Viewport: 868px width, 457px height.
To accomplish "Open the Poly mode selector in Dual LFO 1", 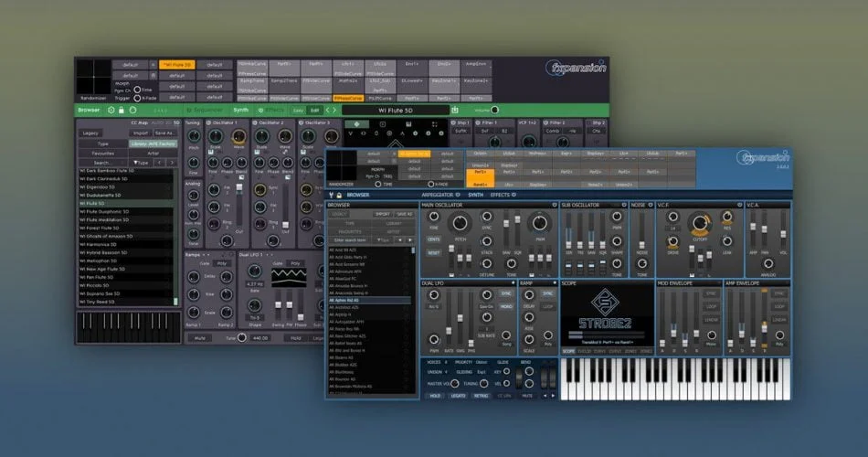I will click(296, 263).
